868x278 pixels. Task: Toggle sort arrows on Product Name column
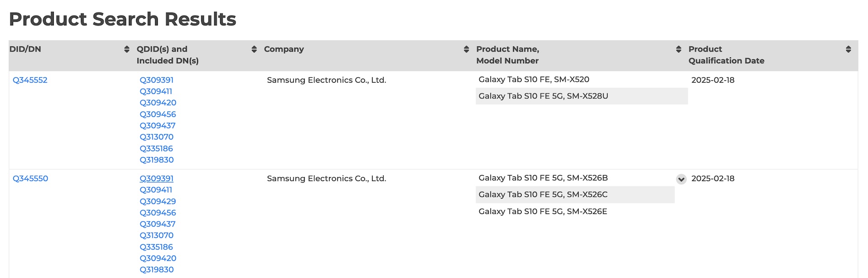[x=679, y=49]
